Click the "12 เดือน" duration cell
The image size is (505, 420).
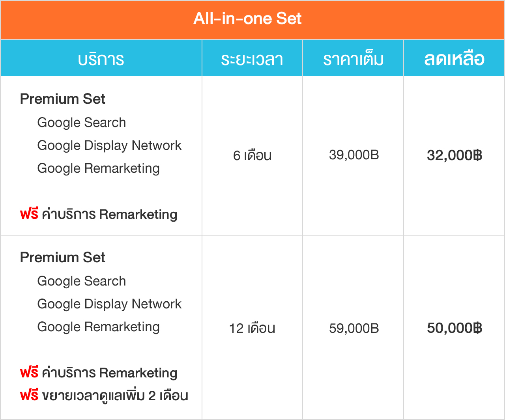(x=252, y=328)
